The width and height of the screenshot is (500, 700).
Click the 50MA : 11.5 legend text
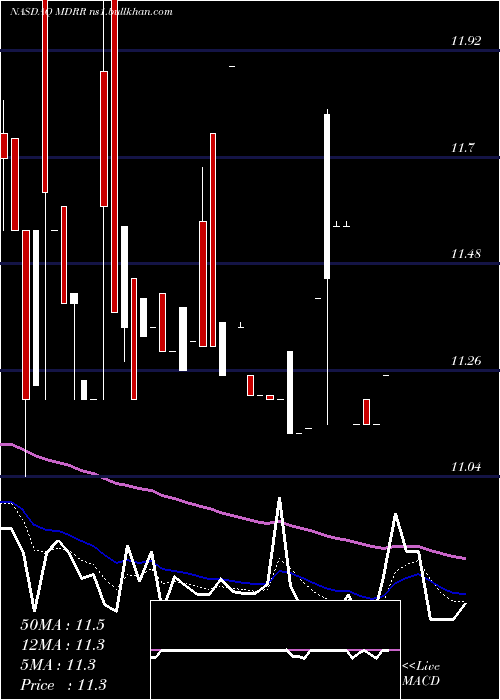[x=62, y=625]
